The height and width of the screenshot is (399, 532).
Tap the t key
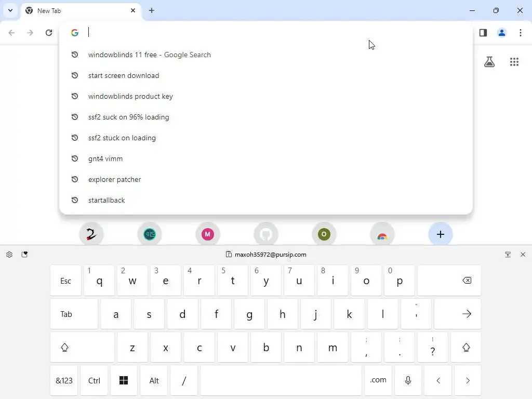tap(232, 281)
